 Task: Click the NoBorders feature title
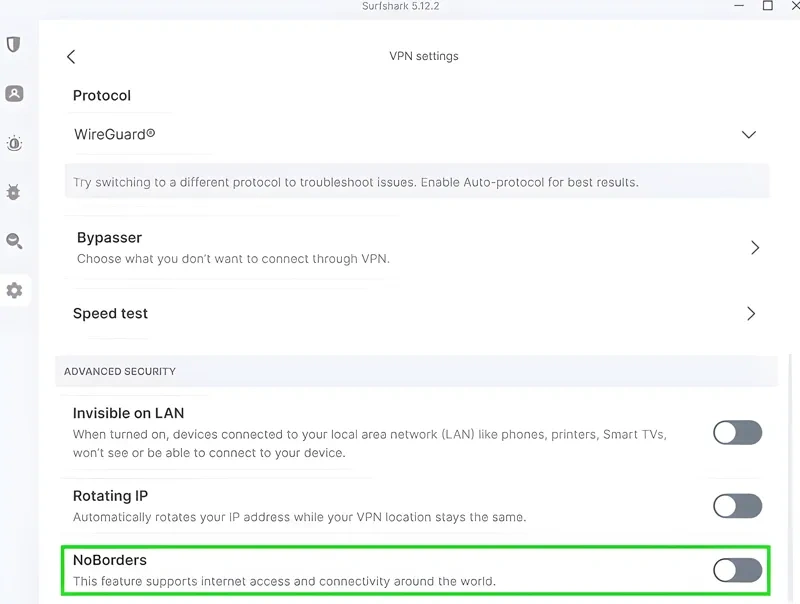109,560
